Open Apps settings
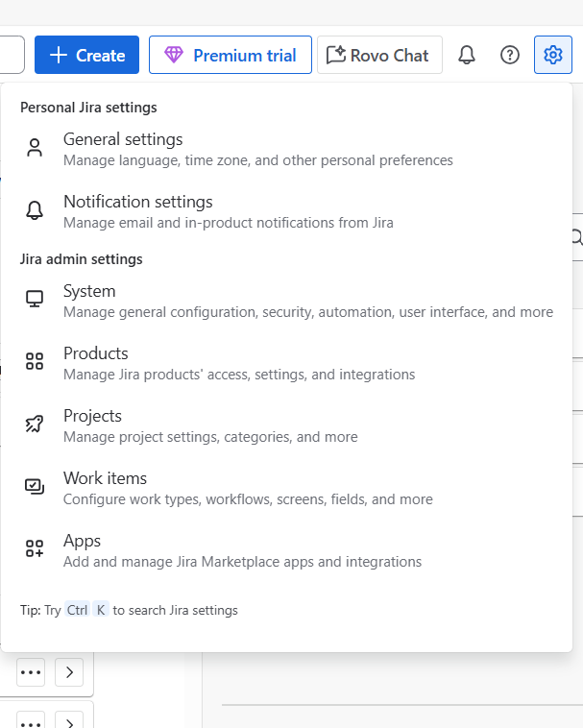 tap(286, 550)
